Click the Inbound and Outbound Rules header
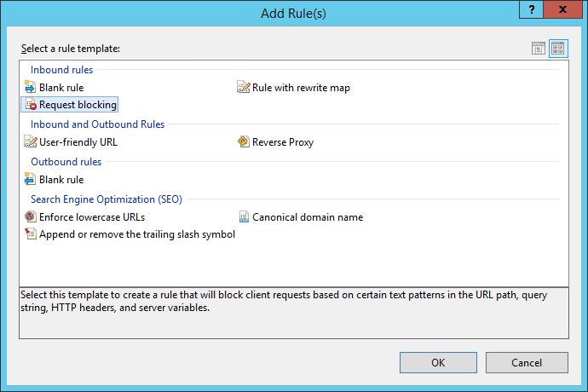 98,124
